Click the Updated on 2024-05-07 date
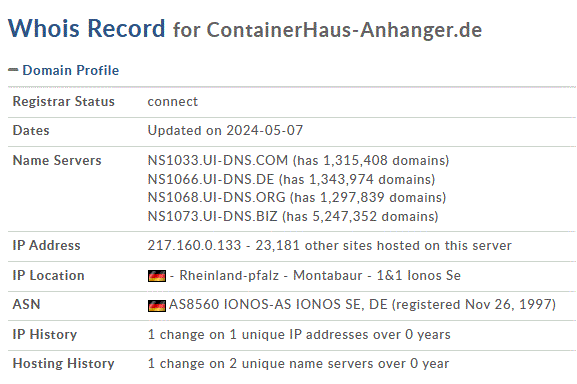Image resolution: width=577 pixels, height=384 pixels. [225, 131]
